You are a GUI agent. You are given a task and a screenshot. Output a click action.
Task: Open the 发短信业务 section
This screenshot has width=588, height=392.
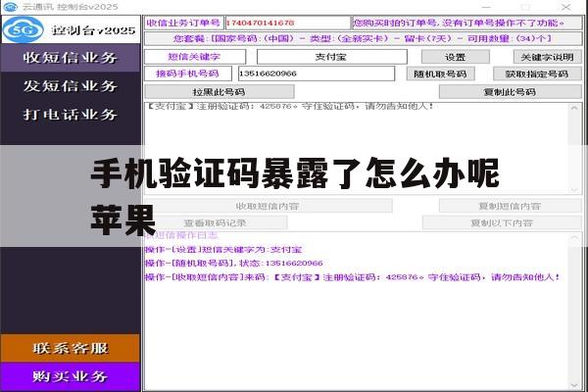click(71, 86)
